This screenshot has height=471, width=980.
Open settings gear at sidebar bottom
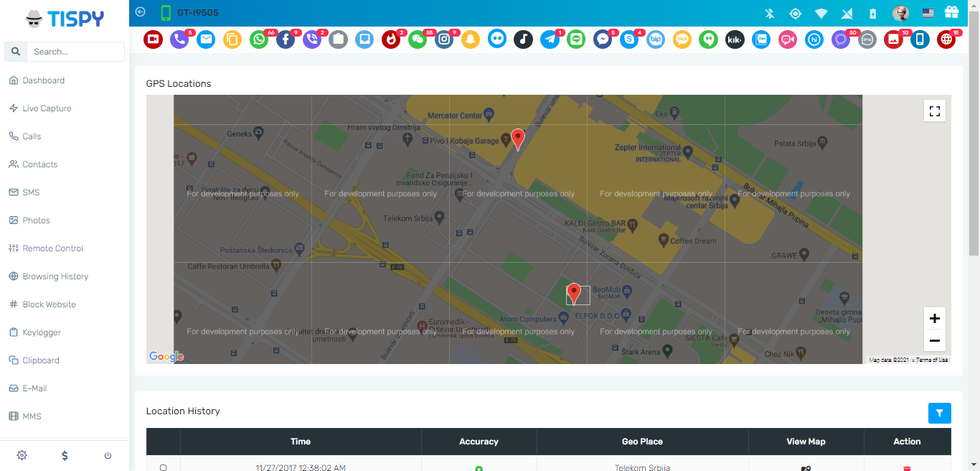pos(22,455)
